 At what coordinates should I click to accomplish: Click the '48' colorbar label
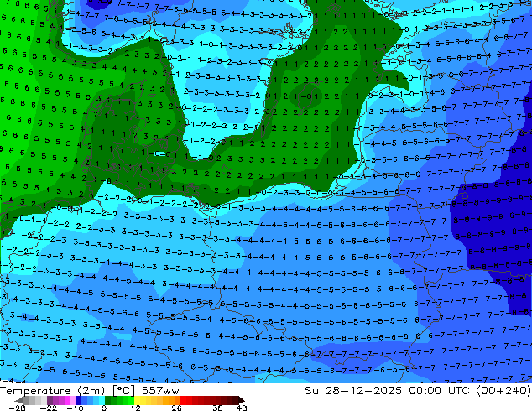click(242, 408)
